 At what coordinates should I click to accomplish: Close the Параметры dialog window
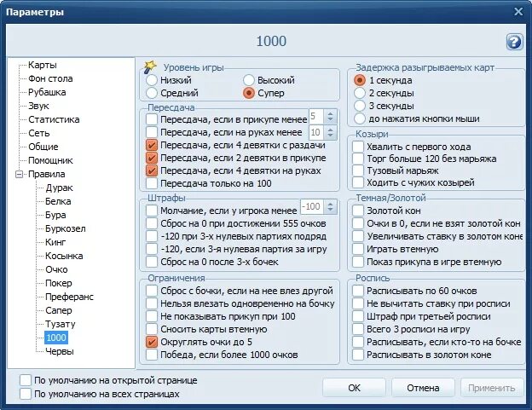tap(518, 12)
